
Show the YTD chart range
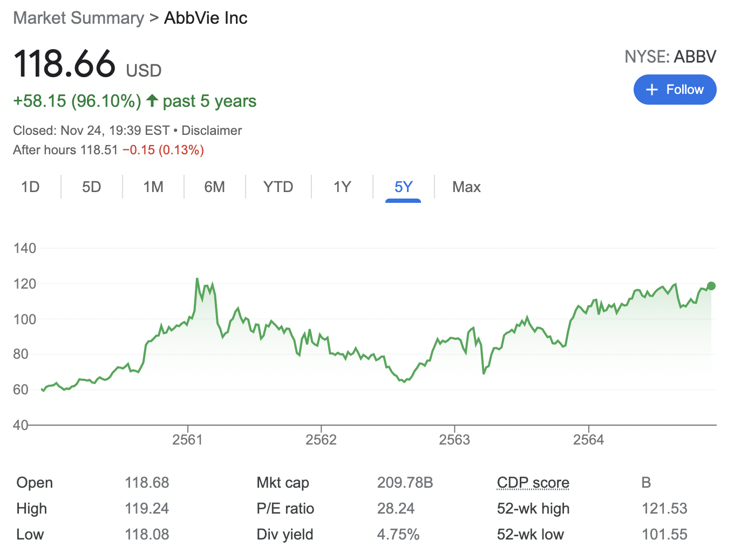pos(278,187)
